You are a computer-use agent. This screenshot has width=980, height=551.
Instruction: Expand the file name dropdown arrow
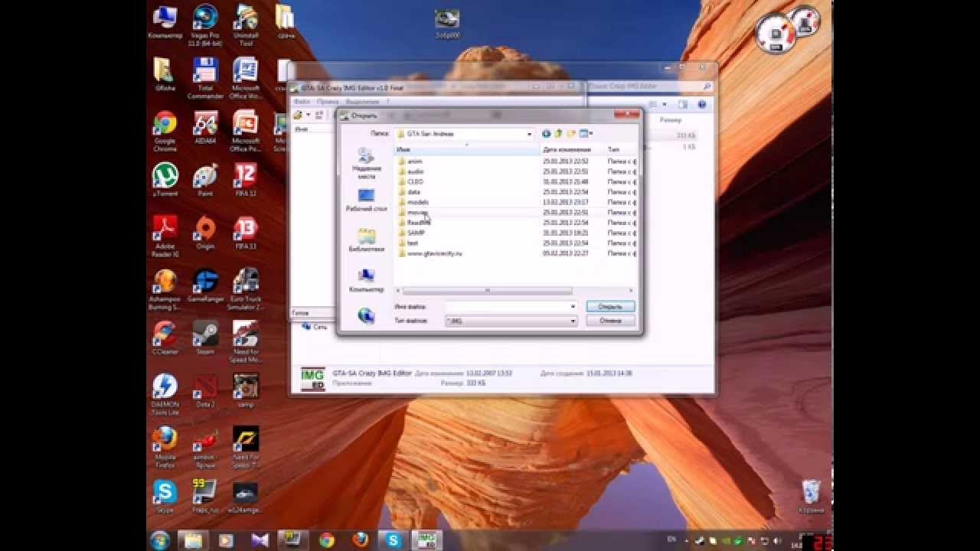coord(573,306)
